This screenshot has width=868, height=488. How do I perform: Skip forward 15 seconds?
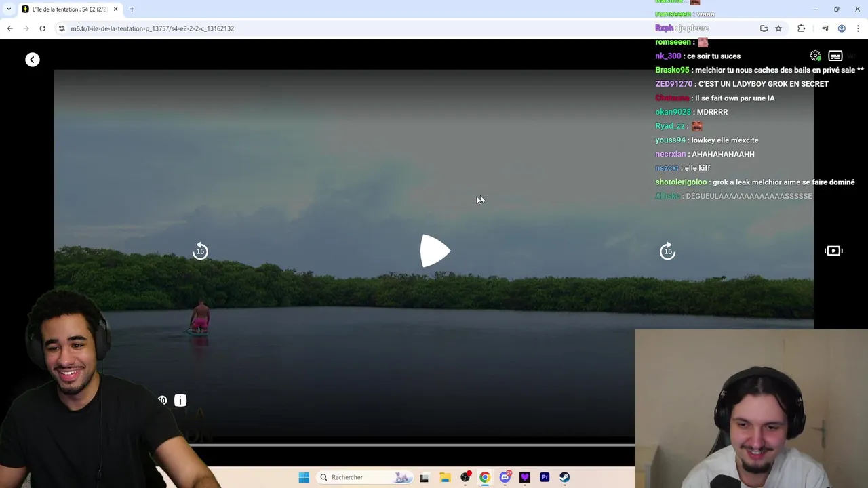(x=668, y=251)
